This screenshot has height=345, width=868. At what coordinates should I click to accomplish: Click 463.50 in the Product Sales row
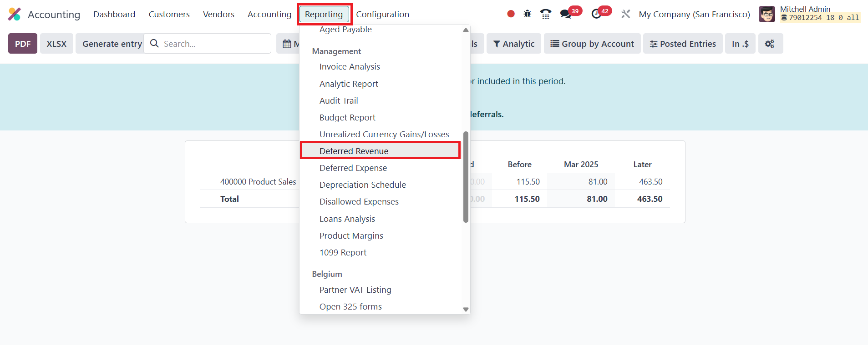[x=651, y=181]
